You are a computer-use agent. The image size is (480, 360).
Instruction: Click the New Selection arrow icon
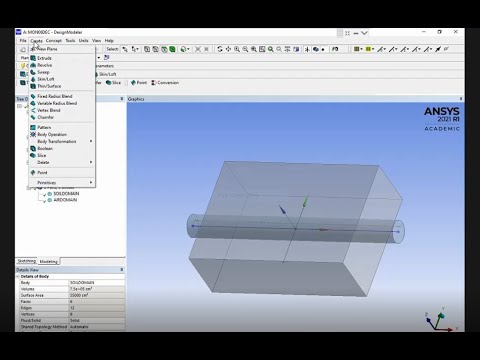pos(125,49)
